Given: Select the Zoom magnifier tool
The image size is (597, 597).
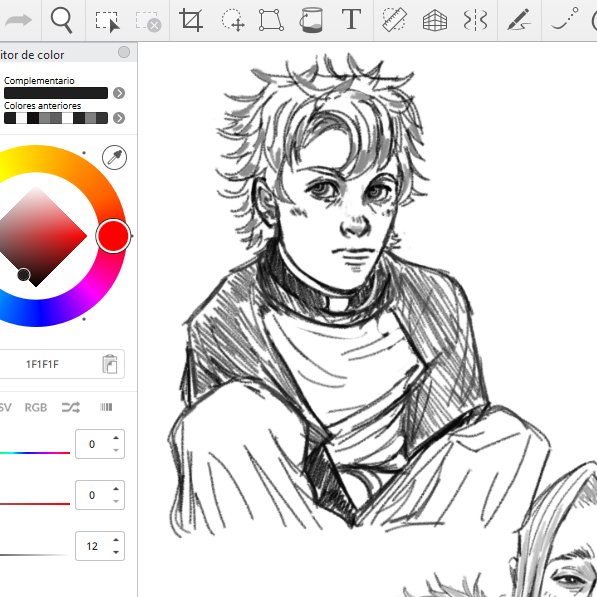Looking at the screenshot, I should pyautogui.click(x=62, y=20).
